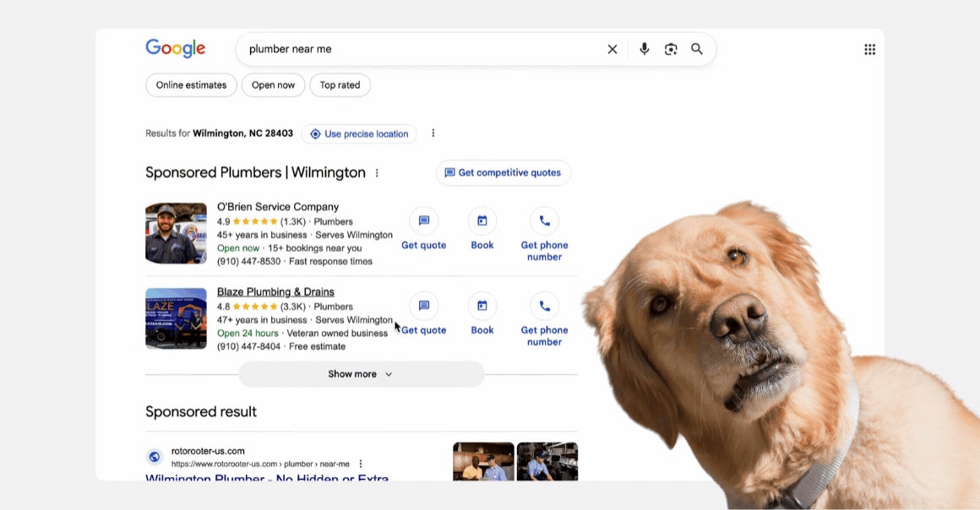The image size is (980, 510).
Task: Book Blaze Plumbing & Drains appointment
Action: point(482,314)
